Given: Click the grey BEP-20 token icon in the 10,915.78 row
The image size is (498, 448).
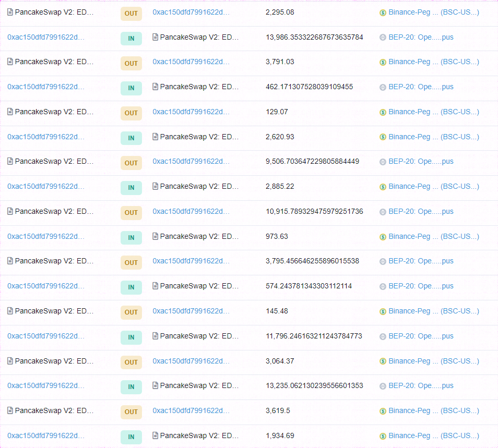Looking at the screenshot, I should coord(383,212).
